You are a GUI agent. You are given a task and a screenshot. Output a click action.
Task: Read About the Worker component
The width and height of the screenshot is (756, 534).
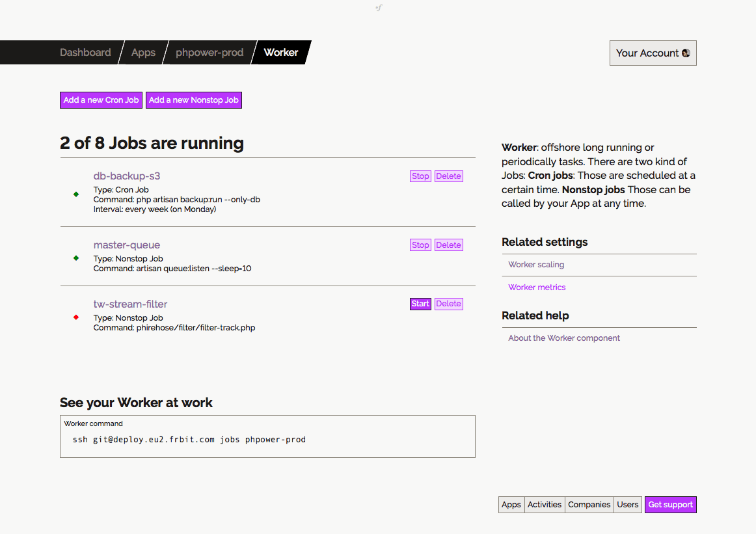click(563, 338)
